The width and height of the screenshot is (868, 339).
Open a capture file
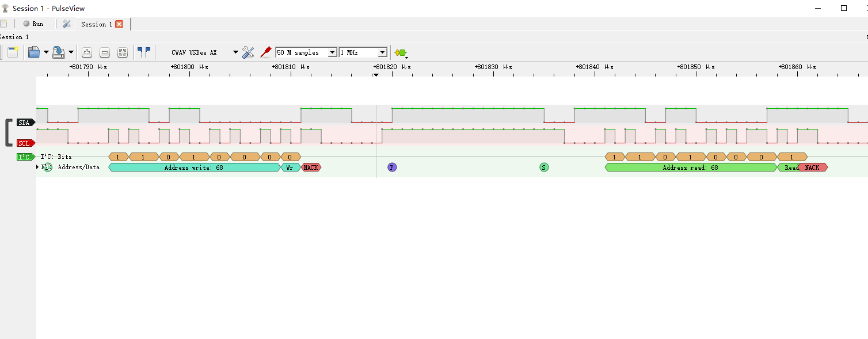[x=33, y=52]
